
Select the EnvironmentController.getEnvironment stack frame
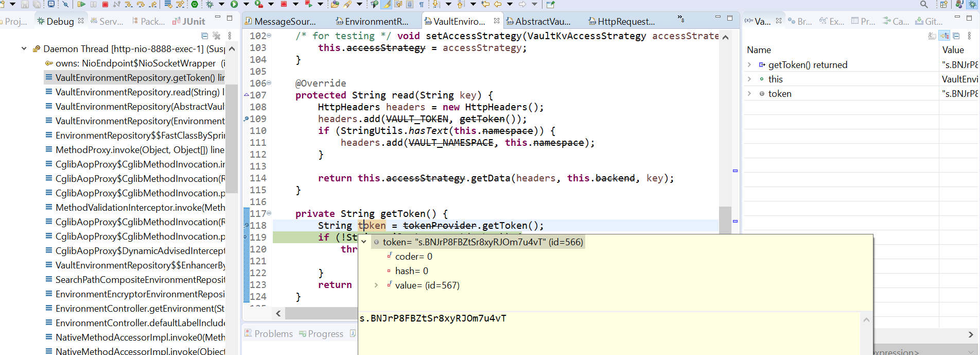pyautogui.click(x=135, y=308)
